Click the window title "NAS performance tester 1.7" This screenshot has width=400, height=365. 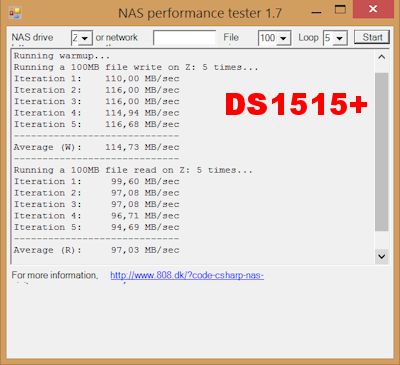(200, 13)
